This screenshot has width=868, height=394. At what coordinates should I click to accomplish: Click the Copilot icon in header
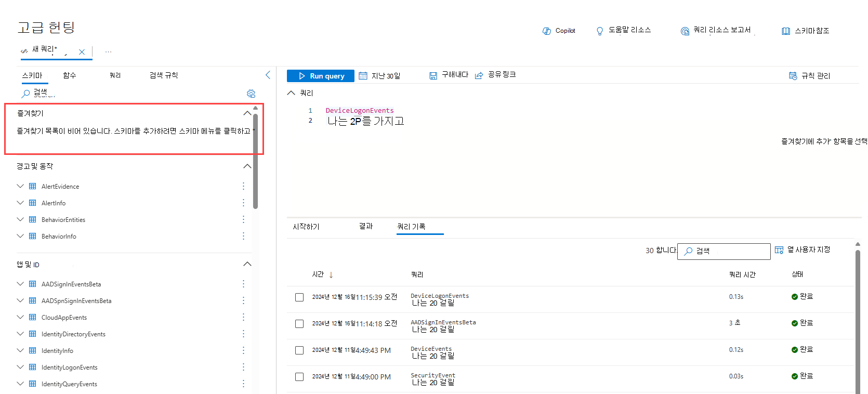tap(547, 31)
